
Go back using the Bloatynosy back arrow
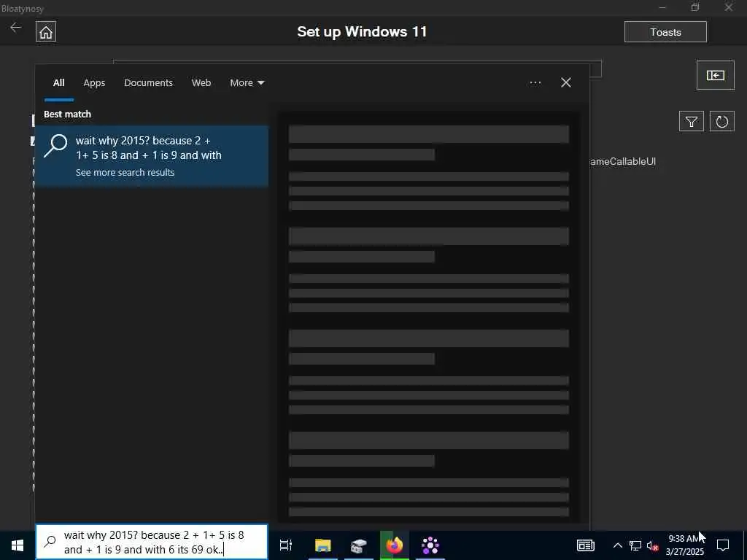pyautogui.click(x=16, y=28)
